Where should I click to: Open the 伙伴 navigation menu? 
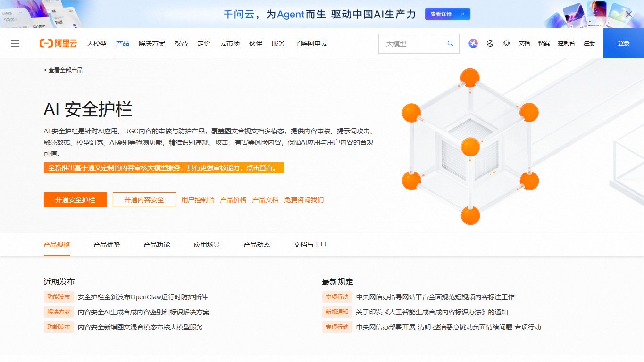[256, 43]
